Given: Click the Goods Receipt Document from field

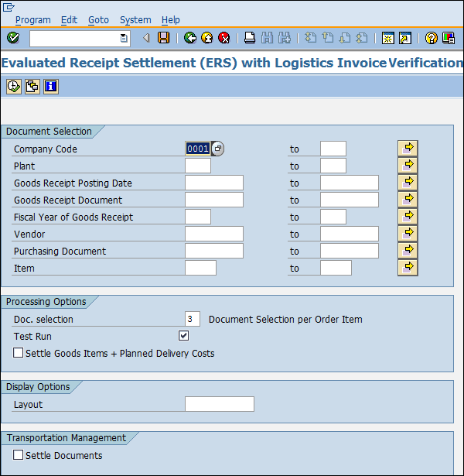Looking at the screenshot, I should [214, 200].
